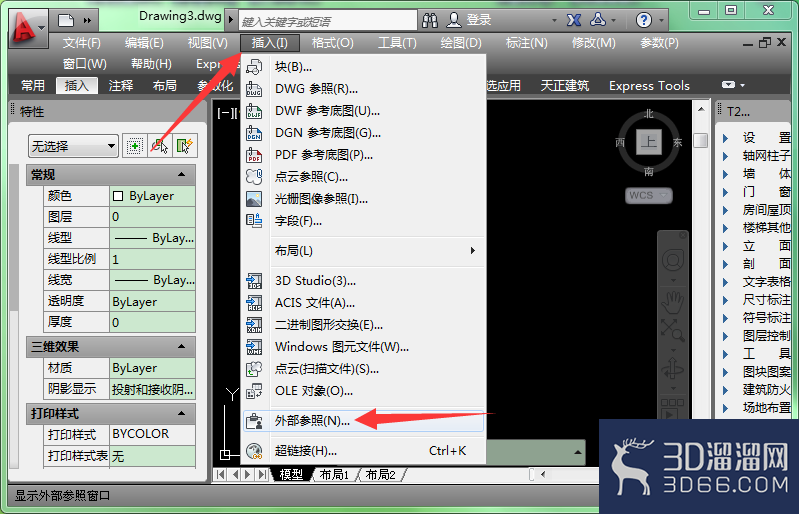The height and width of the screenshot is (514, 799).
Task: Open the Tools (T) menu
Action: (397, 43)
